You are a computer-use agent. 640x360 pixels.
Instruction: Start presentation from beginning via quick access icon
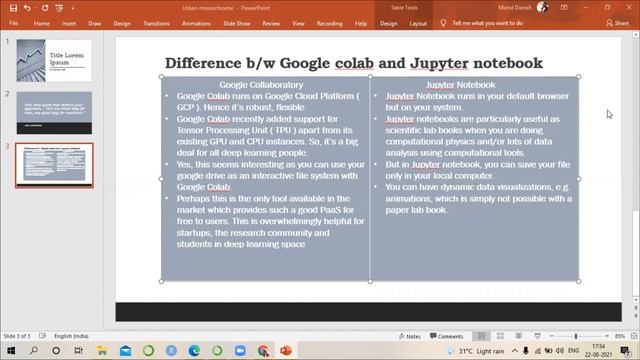(59, 8)
